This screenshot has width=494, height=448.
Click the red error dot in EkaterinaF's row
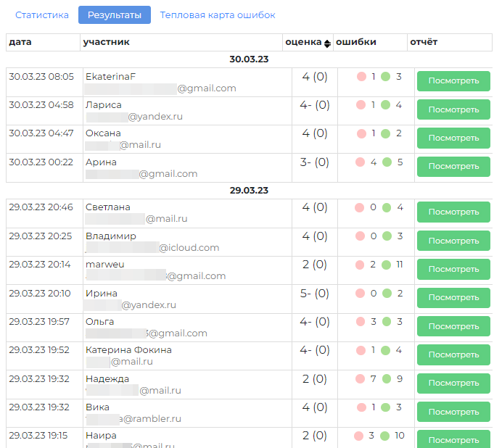tap(361, 76)
